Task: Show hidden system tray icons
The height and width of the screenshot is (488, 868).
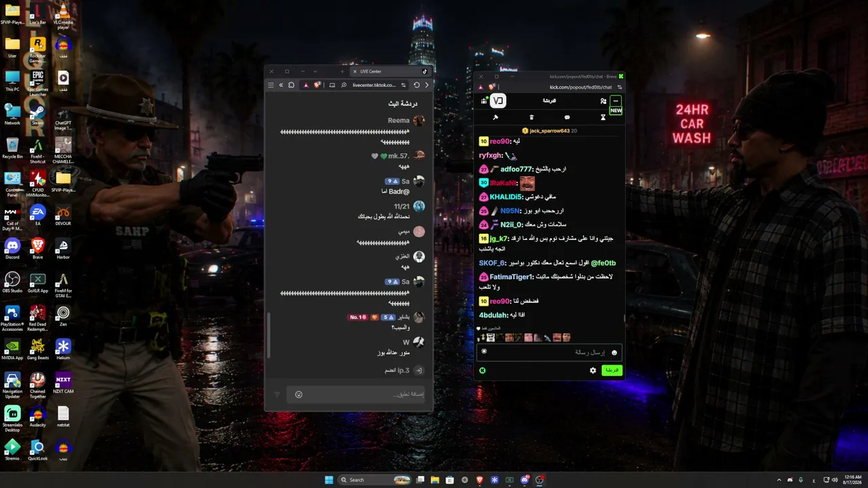Action: click(778, 480)
